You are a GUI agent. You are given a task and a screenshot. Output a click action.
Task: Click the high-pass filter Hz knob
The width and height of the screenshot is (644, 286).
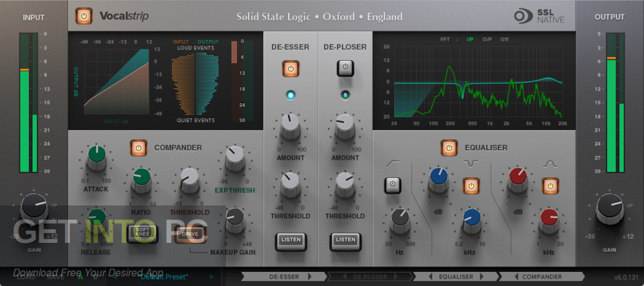tap(400, 220)
